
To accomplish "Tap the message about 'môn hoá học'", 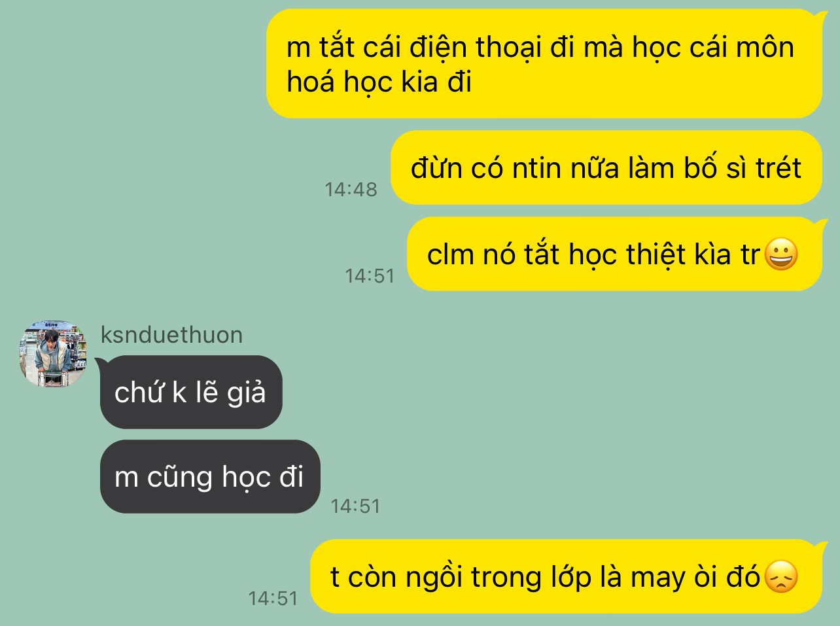I will [x=544, y=64].
